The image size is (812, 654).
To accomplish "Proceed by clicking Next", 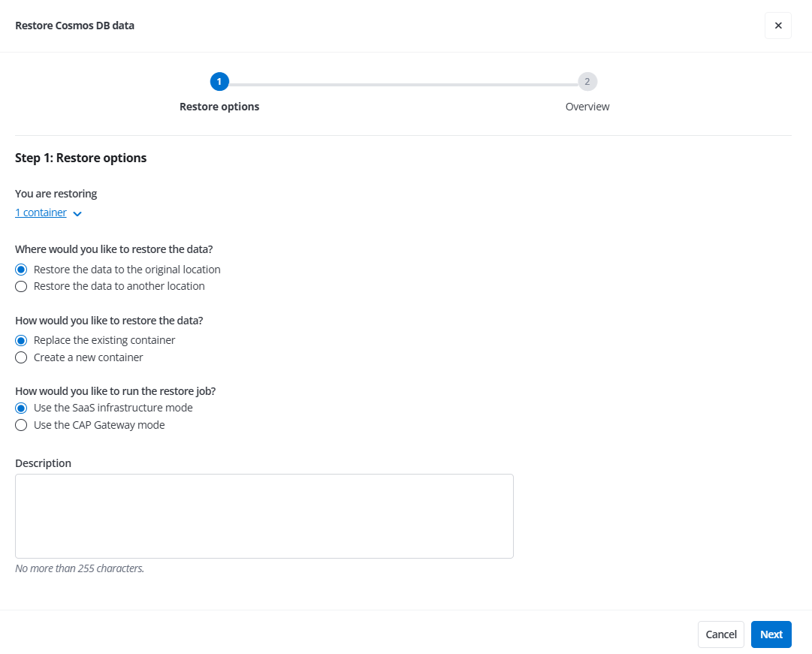I will pos(771,634).
